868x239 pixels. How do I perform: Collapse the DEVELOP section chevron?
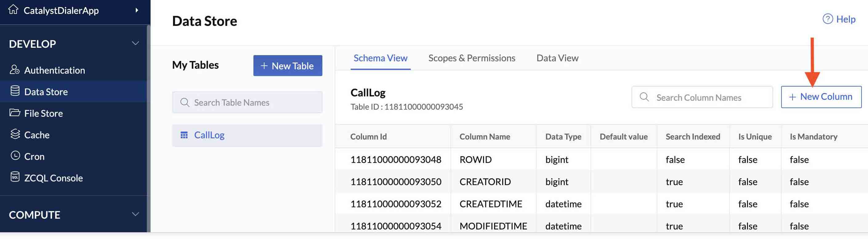point(135,43)
